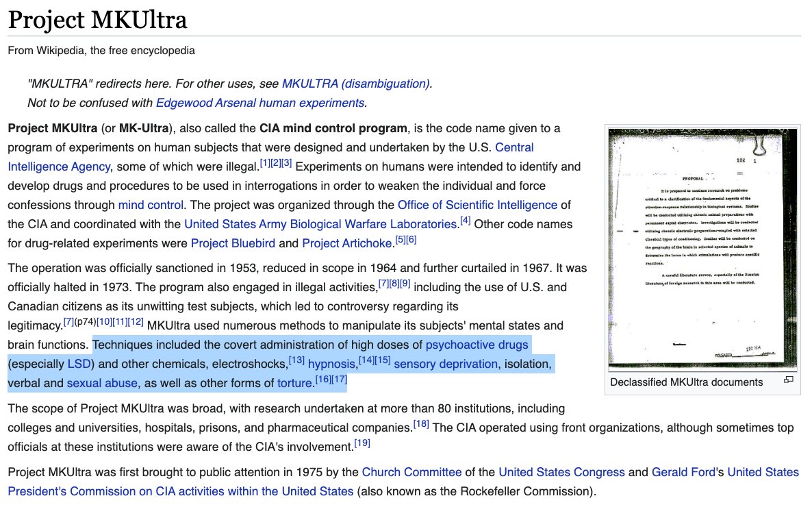Follow the Project Bluebird link

coord(233,243)
